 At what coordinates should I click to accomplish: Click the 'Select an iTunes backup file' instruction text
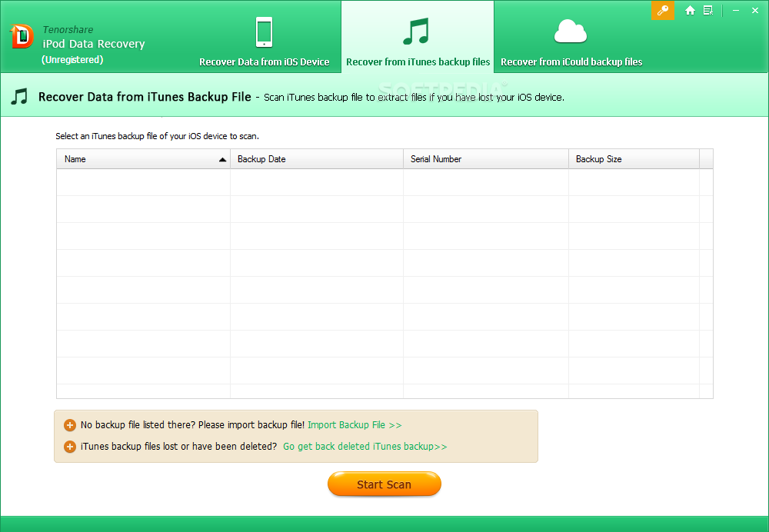point(157,136)
